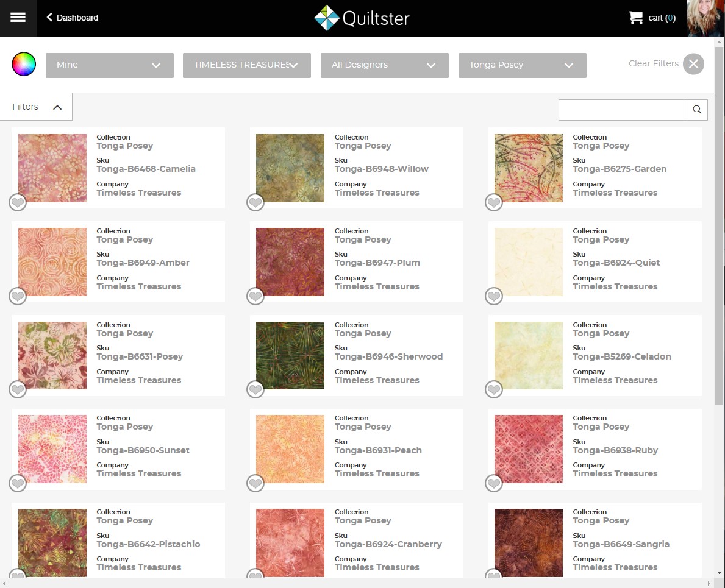Click the Tonga-B6946-Sherwood SKU text
725x588 pixels.
tap(389, 356)
